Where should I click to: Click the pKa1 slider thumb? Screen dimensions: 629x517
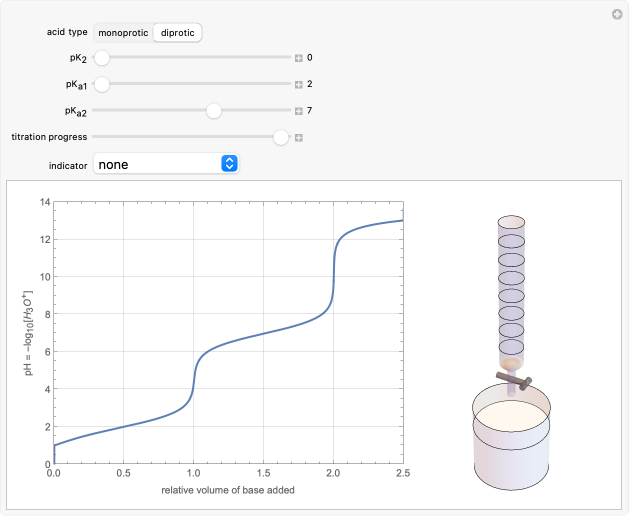(102, 85)
